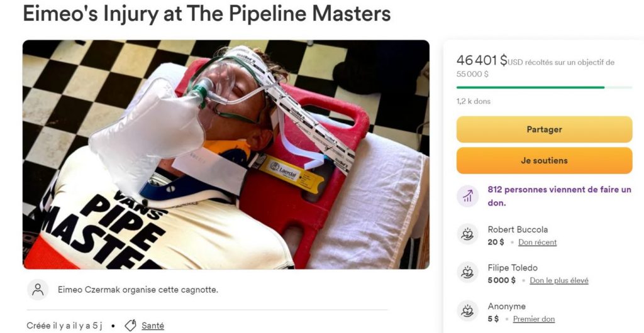Click the campaign photo of the injured surfer

click(x=226, y=155)
